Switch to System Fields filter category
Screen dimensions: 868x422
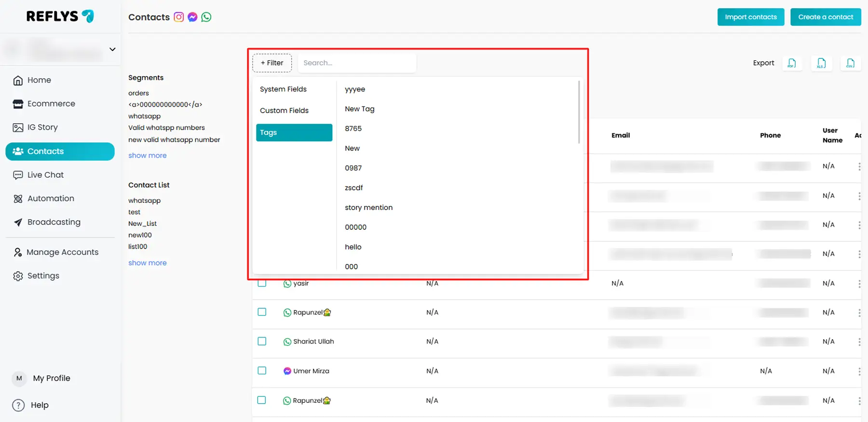coord(283,89)
